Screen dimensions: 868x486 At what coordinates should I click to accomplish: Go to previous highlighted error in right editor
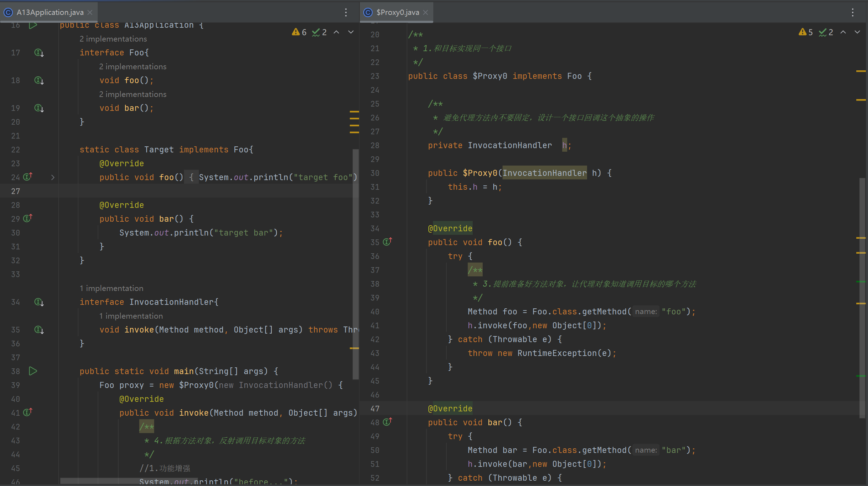point(843,32)
